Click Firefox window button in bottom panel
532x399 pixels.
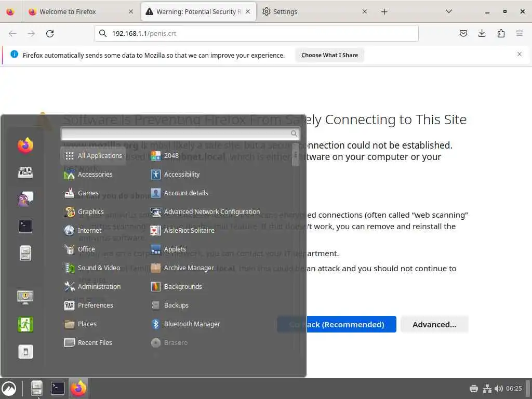(78, 389)
